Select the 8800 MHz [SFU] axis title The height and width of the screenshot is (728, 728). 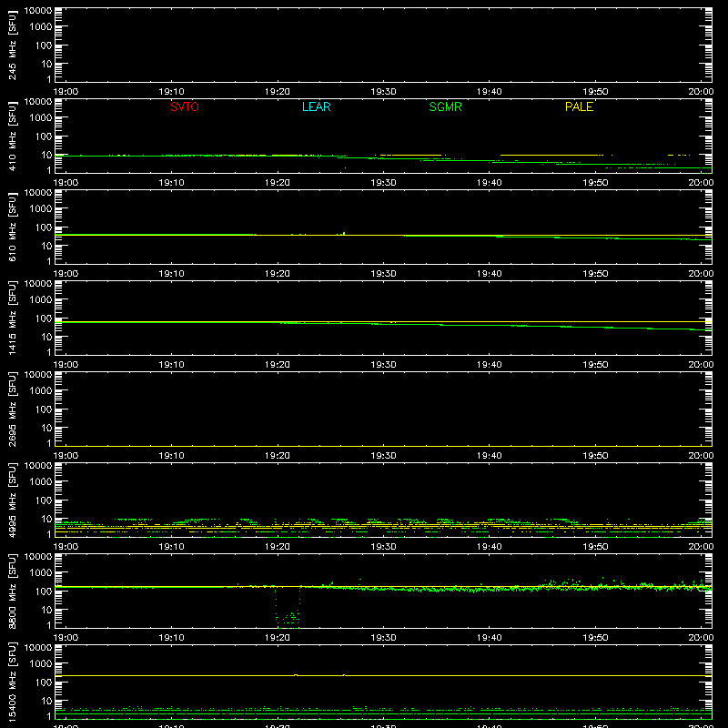(x=12, y=591)
